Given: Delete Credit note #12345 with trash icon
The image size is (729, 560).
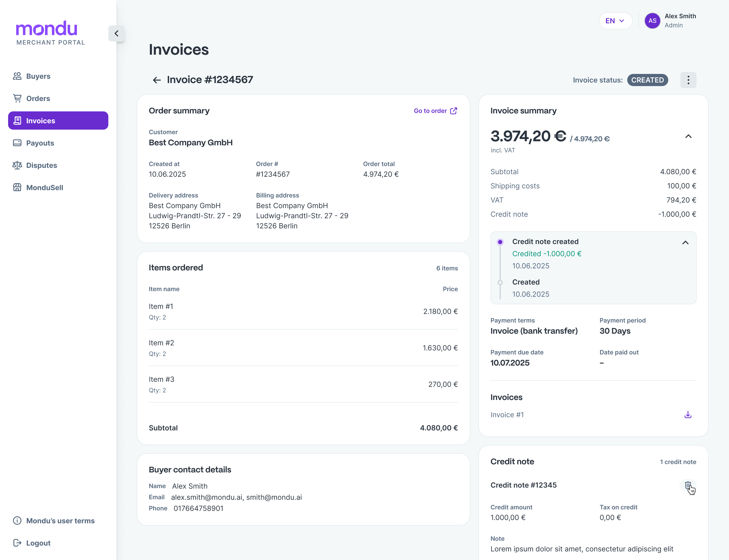Looking at the screenshot, I should click(688, 485).
